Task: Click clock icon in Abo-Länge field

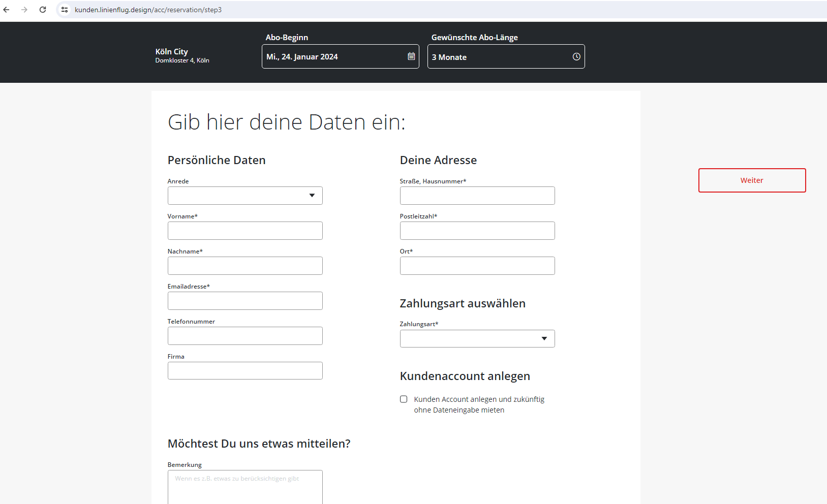Action: 576,57
